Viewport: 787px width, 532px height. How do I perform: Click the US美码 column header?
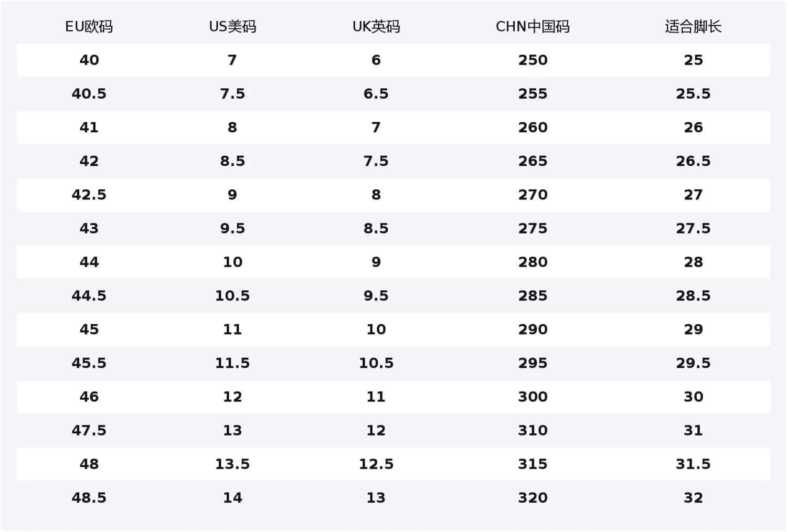[x=232, y=27]
